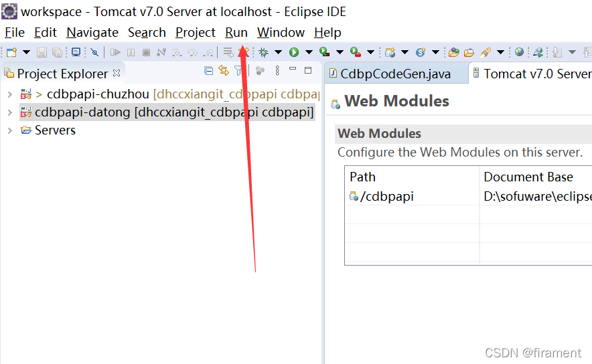Expand the Servers folder

pos(10,130)
